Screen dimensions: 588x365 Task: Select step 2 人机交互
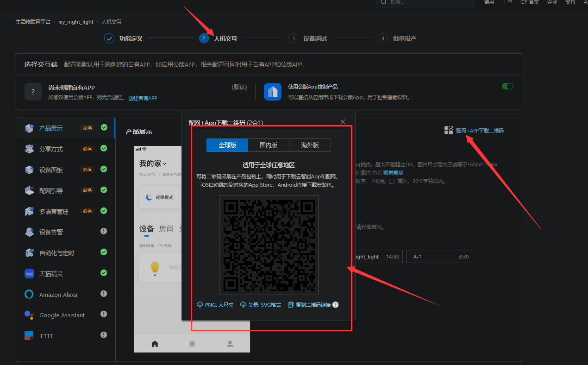click(218, 38)
